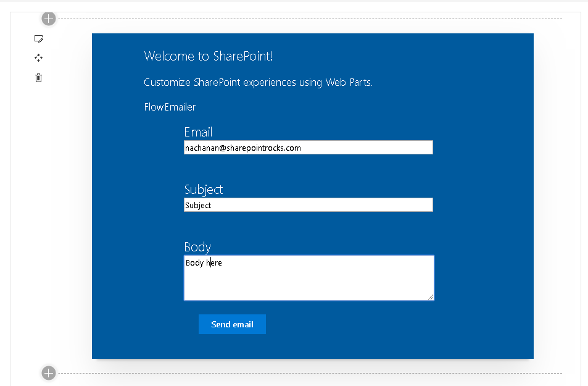Focus the Subject text field
The width and height of the screenshot is (588, 386).
click(308, 205)
